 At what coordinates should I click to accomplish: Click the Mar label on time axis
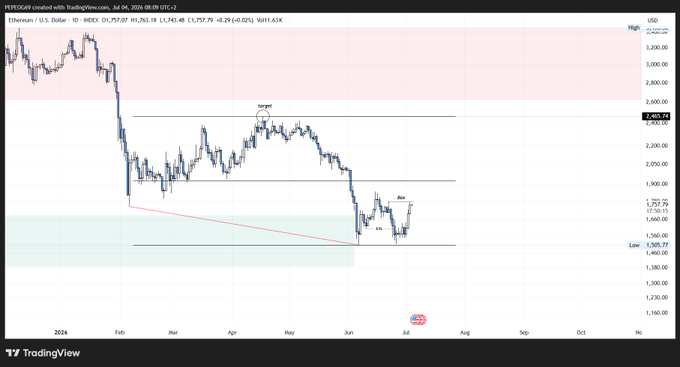[173, 332]
